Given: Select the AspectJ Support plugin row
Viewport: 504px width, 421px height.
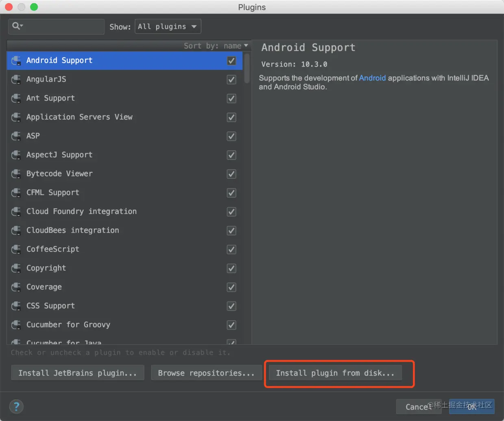Looking at the screenshot, I should point(125,155).
